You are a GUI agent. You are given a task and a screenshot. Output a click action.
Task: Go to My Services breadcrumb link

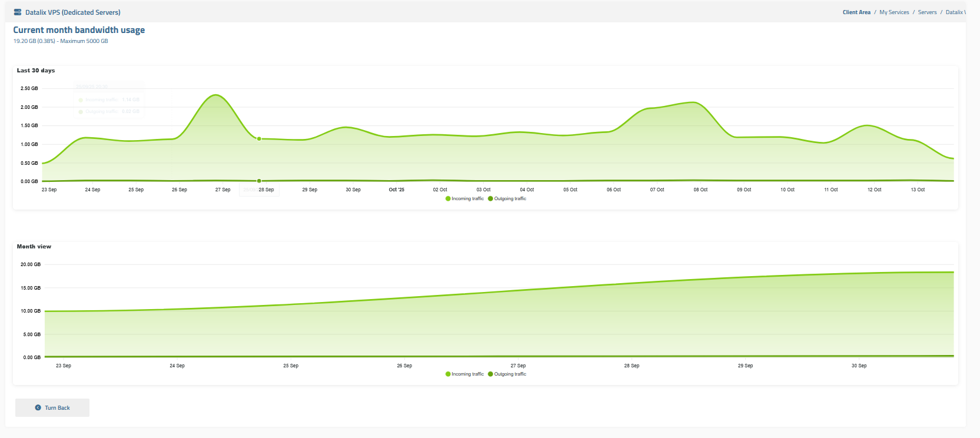[894, 12]
